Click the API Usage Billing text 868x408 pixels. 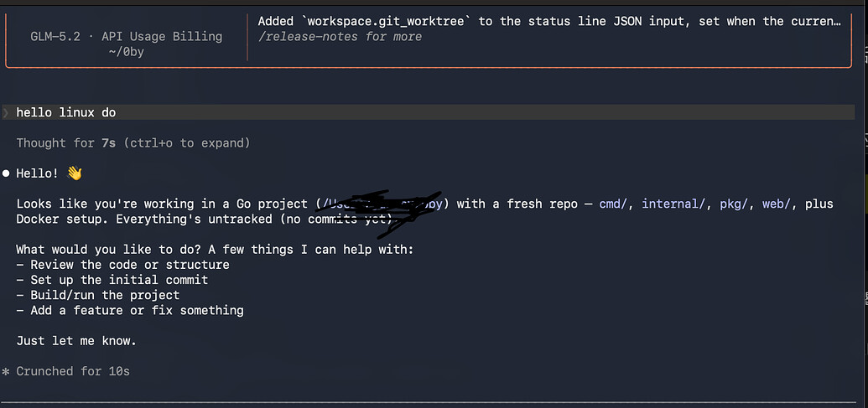(x=162, y=37)
